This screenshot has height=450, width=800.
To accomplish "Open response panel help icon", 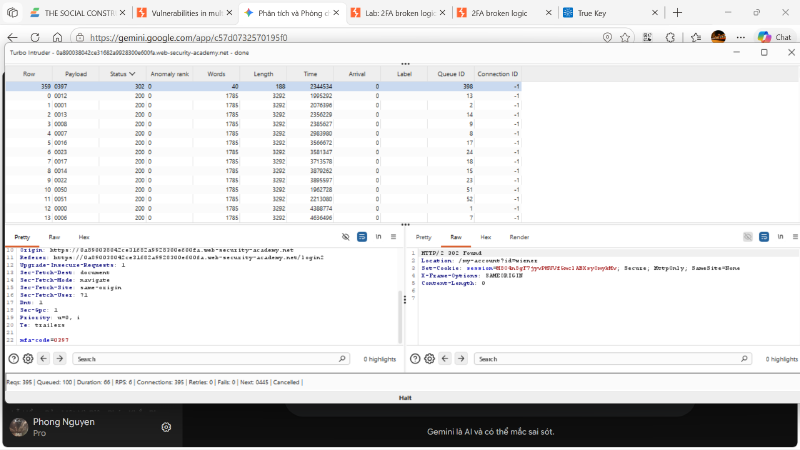I will tap(415, 359).
